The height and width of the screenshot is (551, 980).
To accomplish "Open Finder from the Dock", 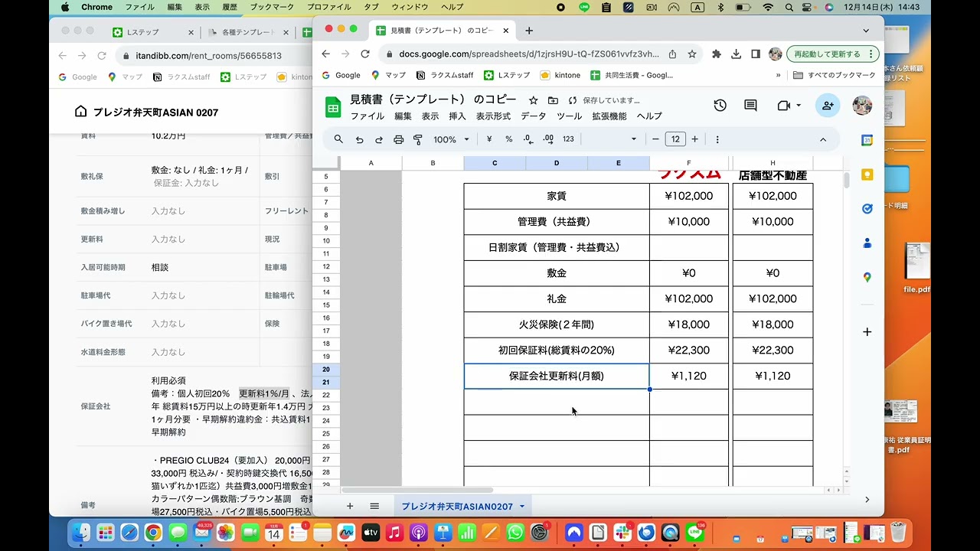I will pos(80,532).
